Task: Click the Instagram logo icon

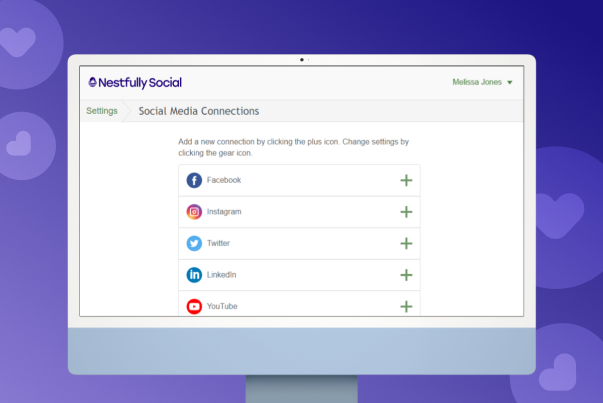Action: (x=194, y=212)
